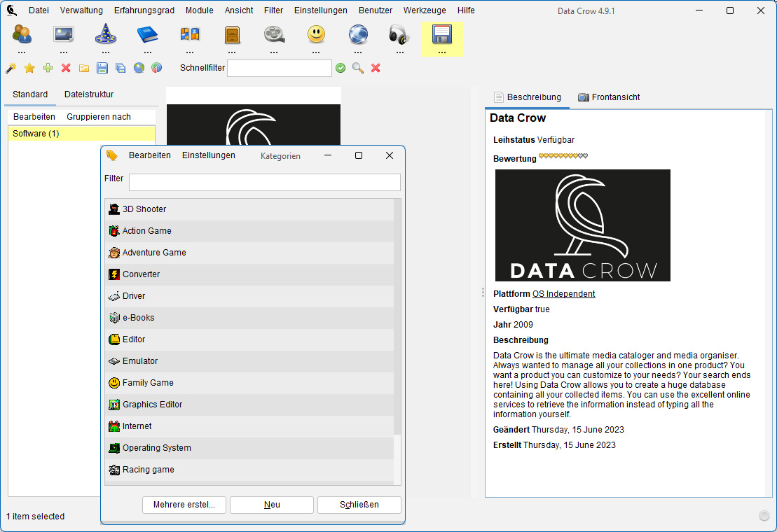Open the blue book module
Screen dimensions: 777x532
click(x=147, y=34)
